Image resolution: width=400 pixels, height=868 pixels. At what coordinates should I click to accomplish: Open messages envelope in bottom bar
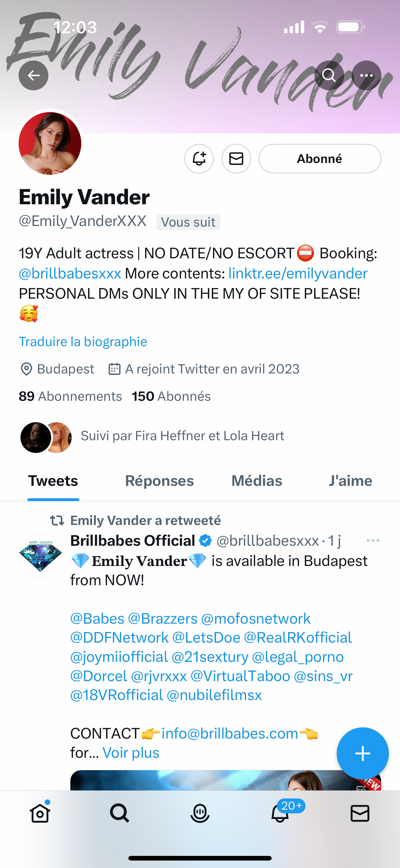(360, 813)
